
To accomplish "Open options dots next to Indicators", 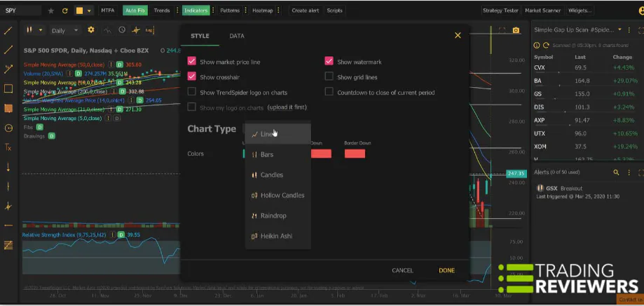I will tap(213, 11).
